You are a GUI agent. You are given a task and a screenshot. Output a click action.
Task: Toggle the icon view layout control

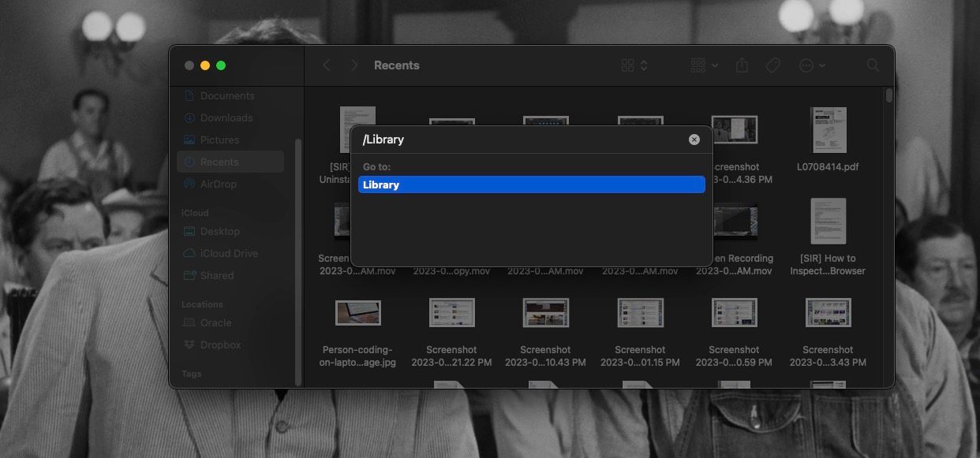click(x=628, y=65)
